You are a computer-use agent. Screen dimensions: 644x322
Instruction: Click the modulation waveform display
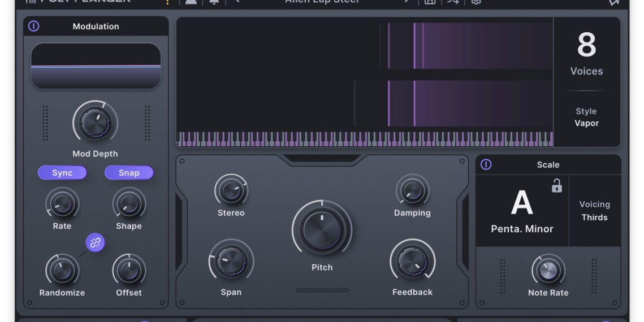pyautogui.click(x=96, y=66)
